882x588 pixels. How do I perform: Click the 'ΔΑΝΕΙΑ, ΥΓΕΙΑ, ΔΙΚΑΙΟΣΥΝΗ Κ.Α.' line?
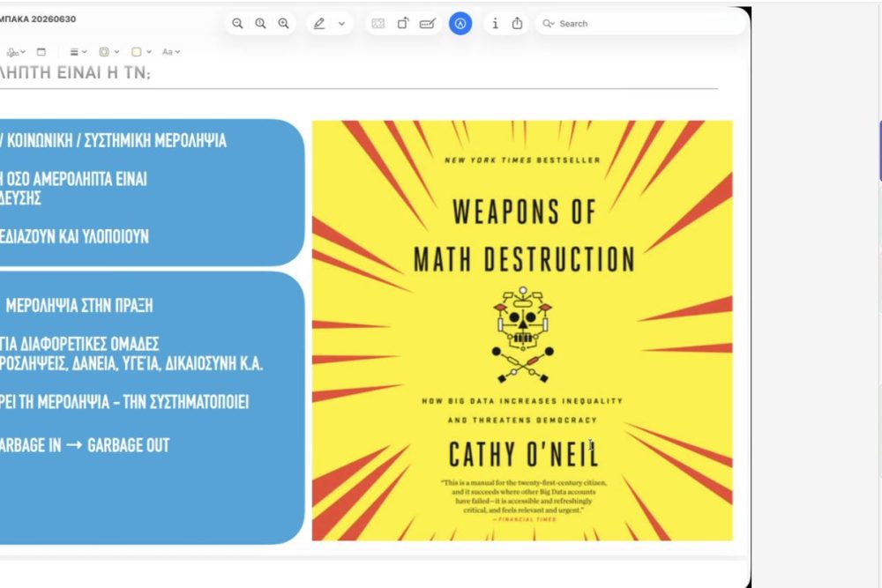pyautogui.click(x=168, y=364)
